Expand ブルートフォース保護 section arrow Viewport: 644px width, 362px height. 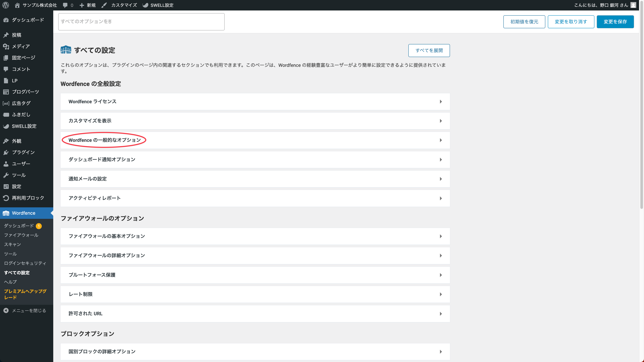point(441,275)
